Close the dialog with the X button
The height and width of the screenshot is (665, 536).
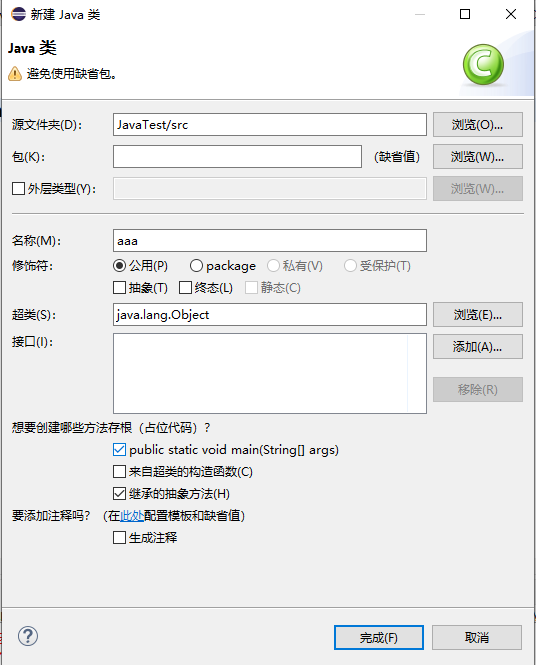tap(511, 14)
